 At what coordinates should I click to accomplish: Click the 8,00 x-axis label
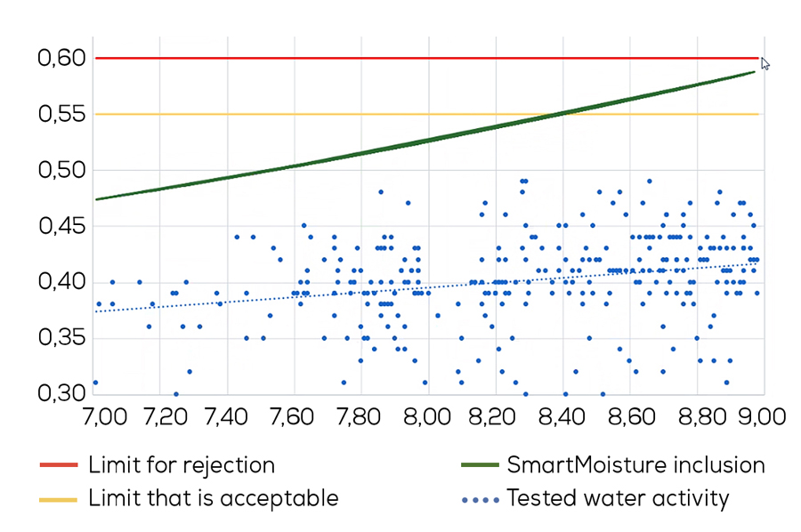click(x=425, y=416)
